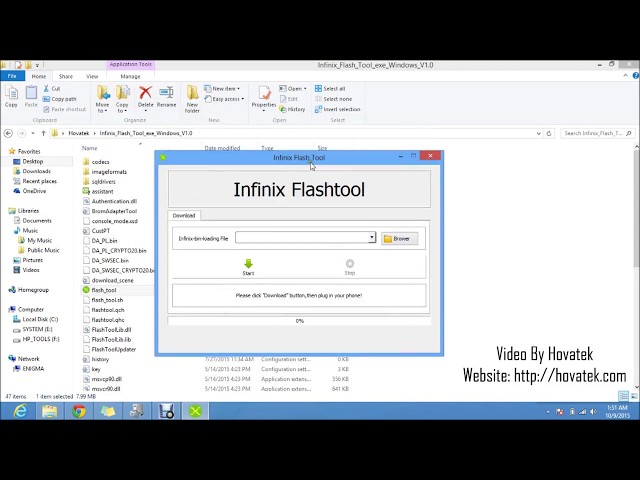Open Google Chrome from the taskbar

(x=79, y=411)
